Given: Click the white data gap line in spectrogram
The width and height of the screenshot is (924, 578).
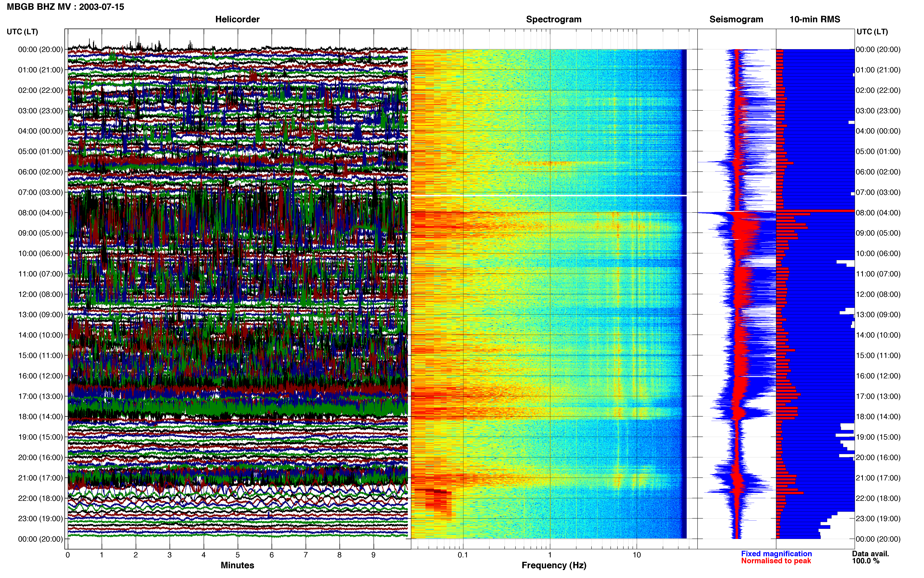Looking at the screenshot, I should (x=549, y=196).
